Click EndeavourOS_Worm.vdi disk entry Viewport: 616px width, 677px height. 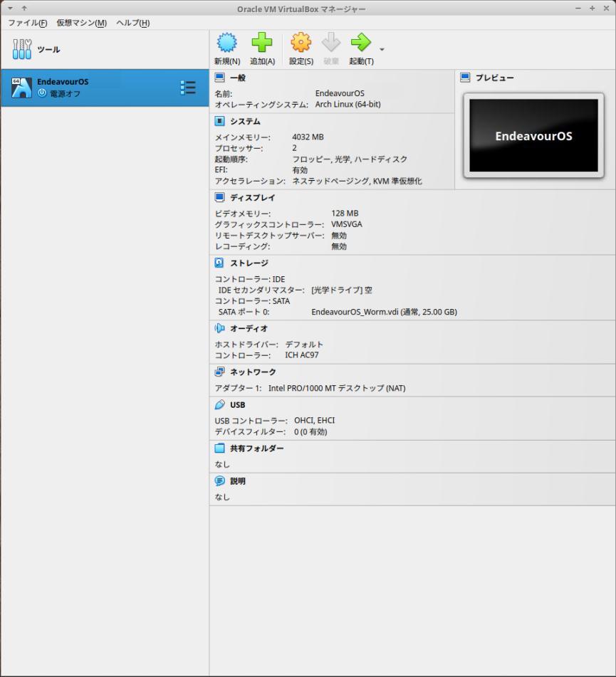click(x=384, y=312)
